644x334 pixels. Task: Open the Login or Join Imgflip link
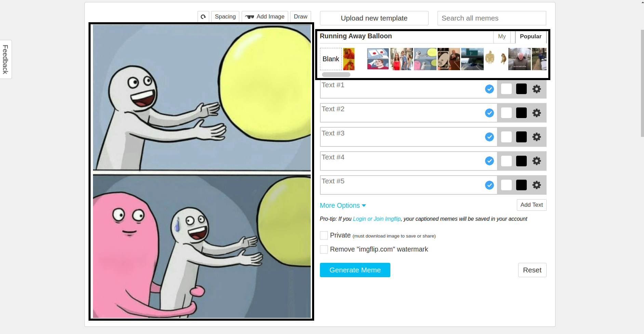[376, 219]
